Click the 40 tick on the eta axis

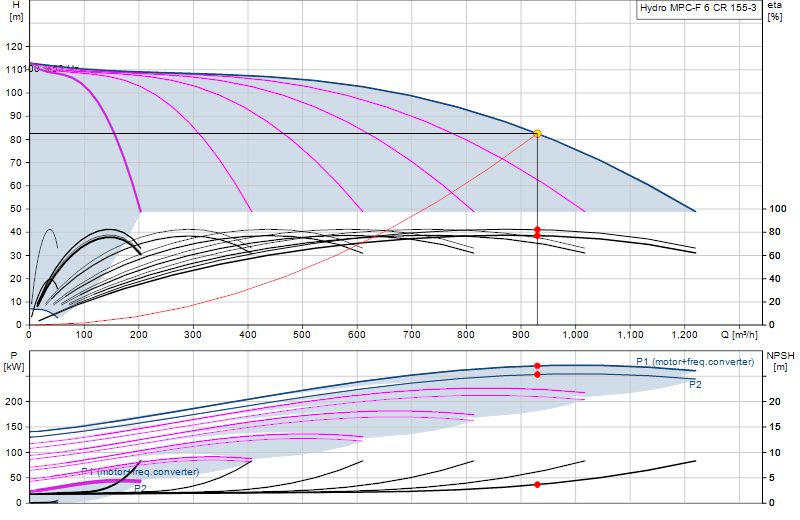tap(774, 278)
